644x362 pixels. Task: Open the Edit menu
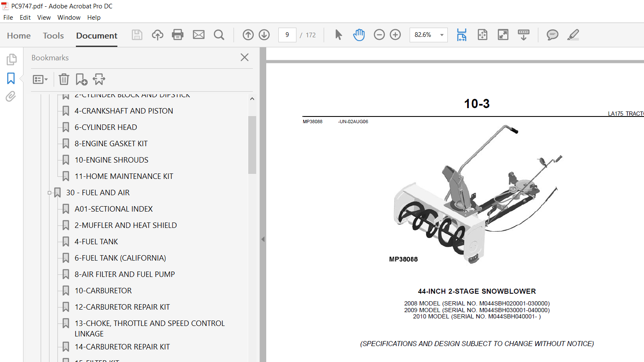point(25,18)
